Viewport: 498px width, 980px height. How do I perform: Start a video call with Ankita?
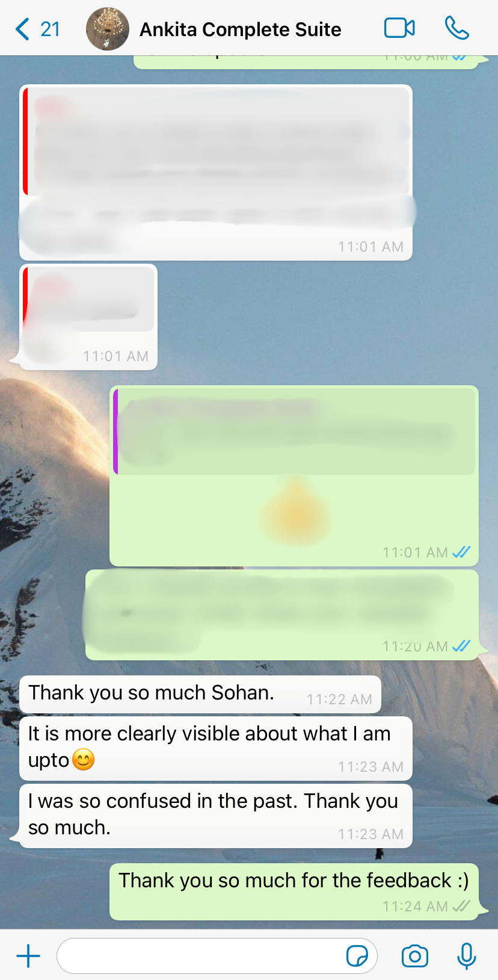tap(399, 28)
